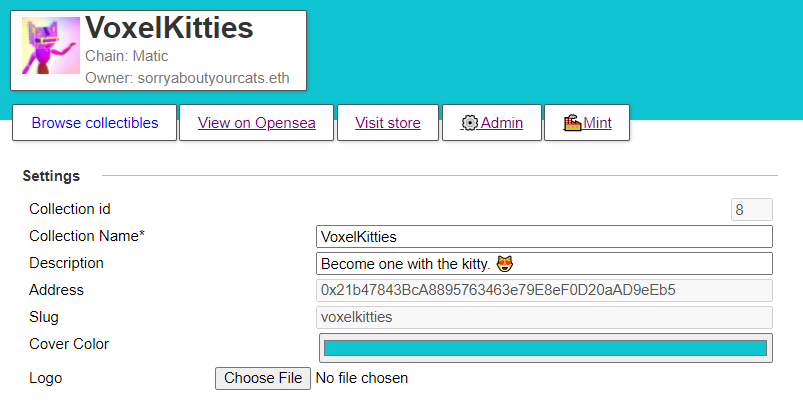Open the Browse collectibles tab
The height and width of the screenshot is (406, 803).
(95, 123)
